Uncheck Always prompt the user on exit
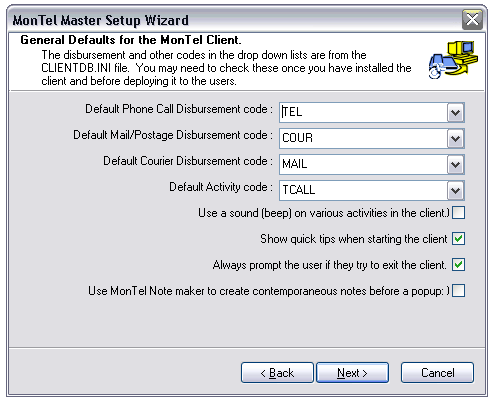The height and width of the screenshot is (406, 493). [458, 265]
